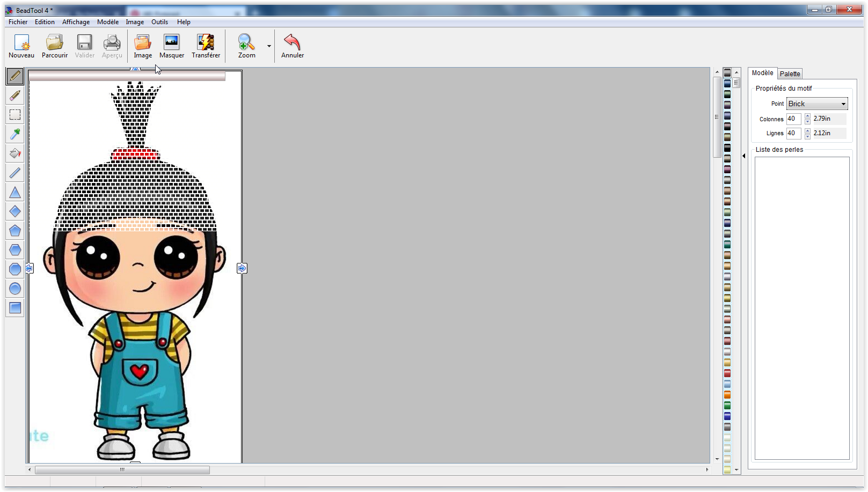Click the Masquer image button
Viewport: 868px width, 492px height.
(x=172, y=46)
